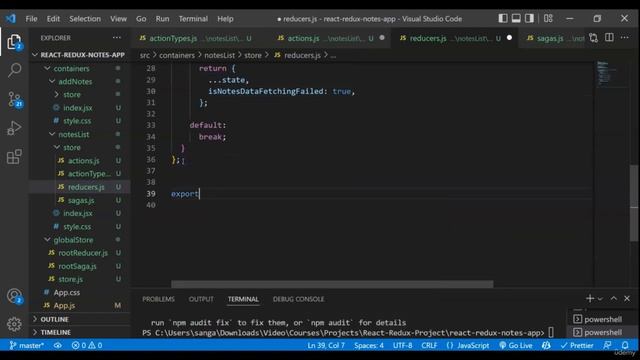Open the Accounts icon in activity bar

(14, 296)
